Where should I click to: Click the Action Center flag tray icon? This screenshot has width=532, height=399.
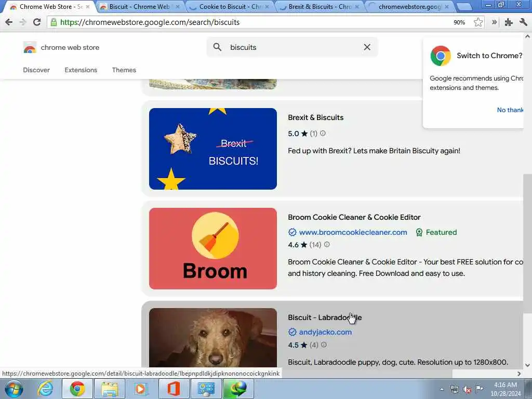coord(479,389)
